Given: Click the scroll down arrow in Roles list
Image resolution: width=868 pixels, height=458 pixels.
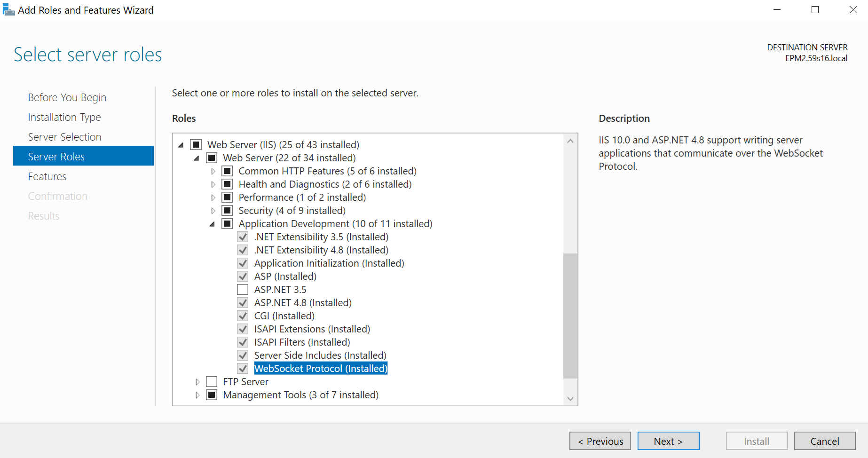Looking at the screenshot, I should 570,399.
